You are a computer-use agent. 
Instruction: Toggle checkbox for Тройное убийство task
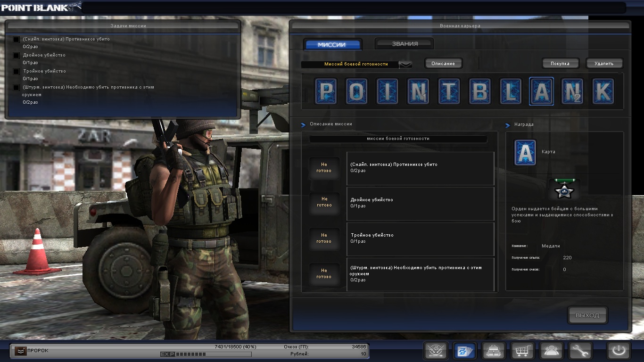pyautogui.click(x=17, y=72)
